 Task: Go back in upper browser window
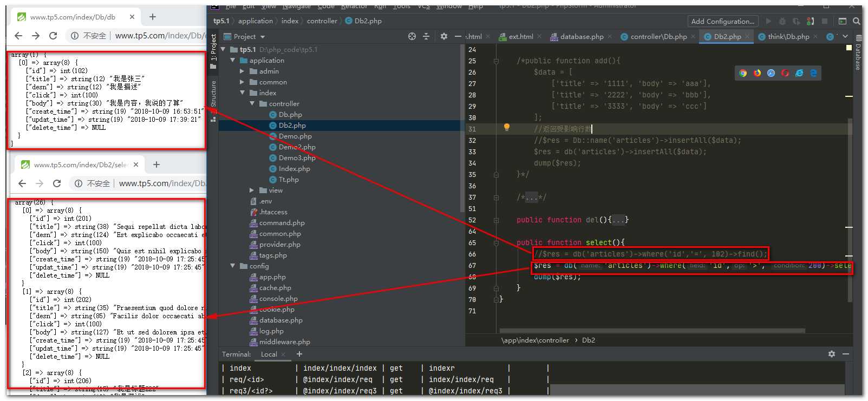19,36
